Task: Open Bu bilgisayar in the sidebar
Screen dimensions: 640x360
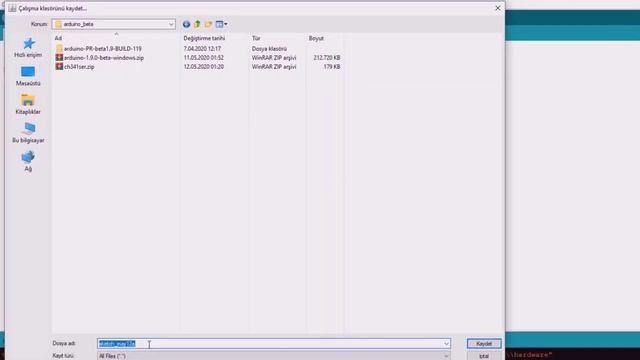Action: click(28, 133)
